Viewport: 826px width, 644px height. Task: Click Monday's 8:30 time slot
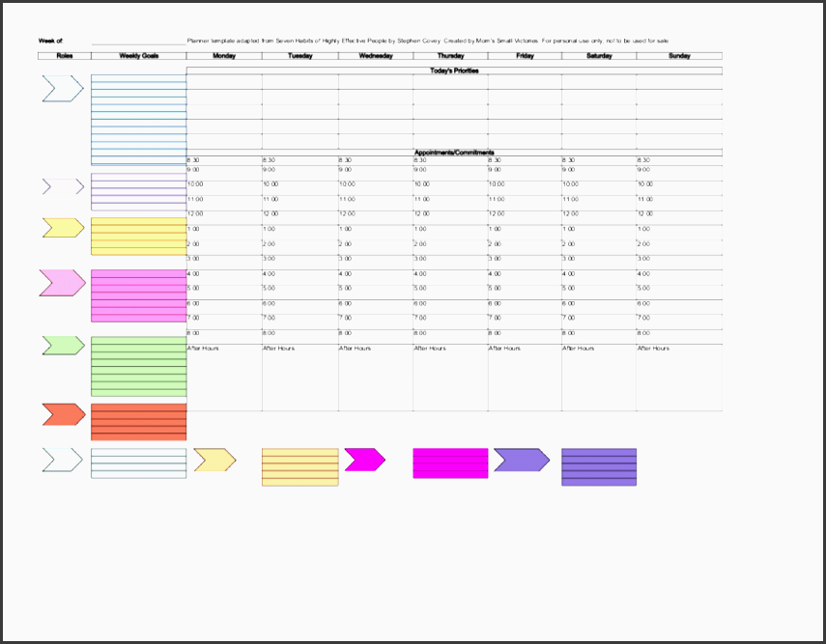click(224, 160)
